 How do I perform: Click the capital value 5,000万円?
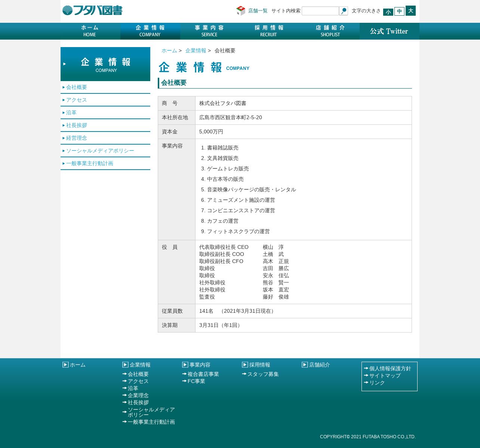[x=211, y=132]
